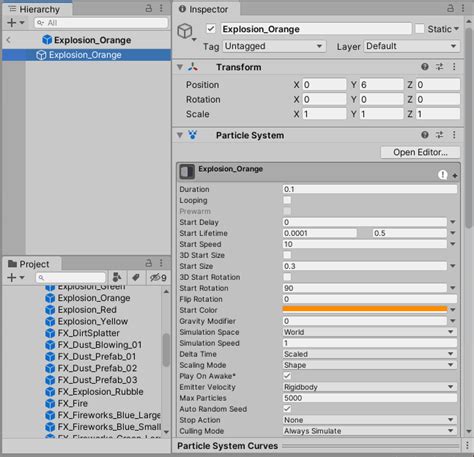Open Start Lifetime mode dropdown arrow
Viewport: 474px width, 457px height.
[x=453, y=233]
